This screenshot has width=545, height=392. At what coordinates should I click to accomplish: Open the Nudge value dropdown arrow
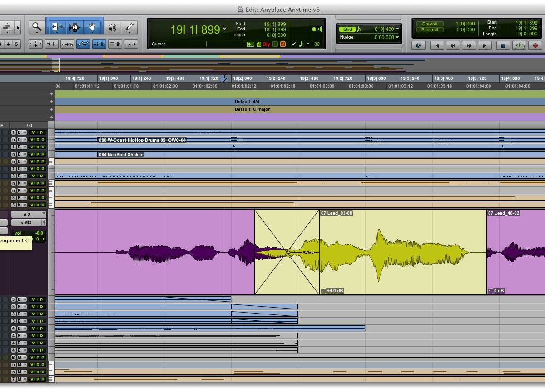[397, 37]
